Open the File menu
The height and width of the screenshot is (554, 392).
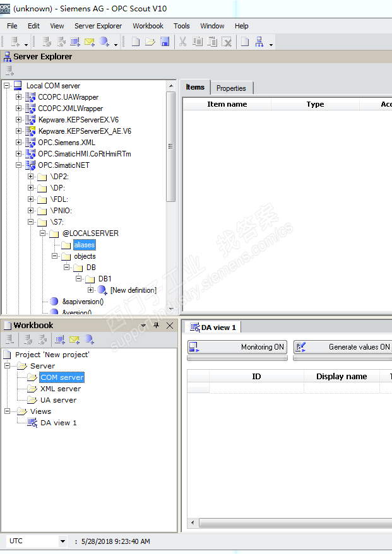(x=12, y=26)
